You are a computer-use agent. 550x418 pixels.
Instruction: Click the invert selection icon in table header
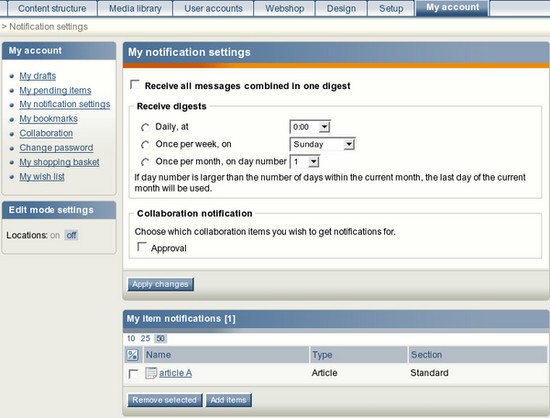[132, 355]
